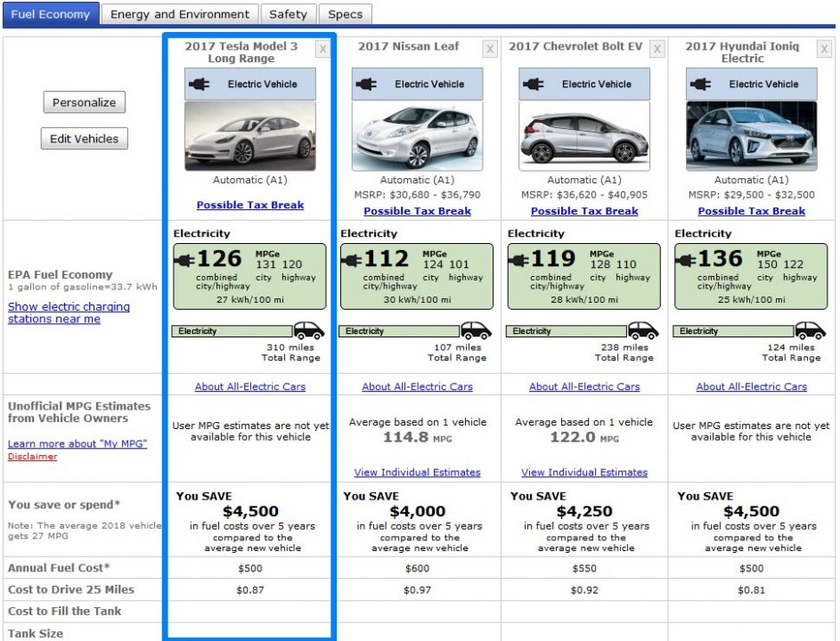Image resolution: width=840 pixels, height=641 pixels.
Task: Select the 2017 Chevrolet Bolt EV title
Action: [575, 46]
